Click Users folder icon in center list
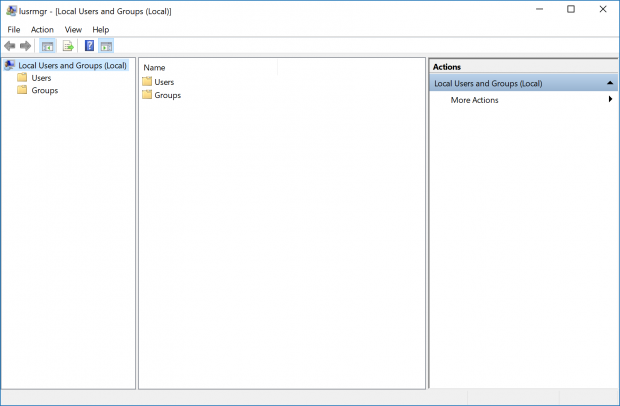Screen dimensions: 620x406 147,81
